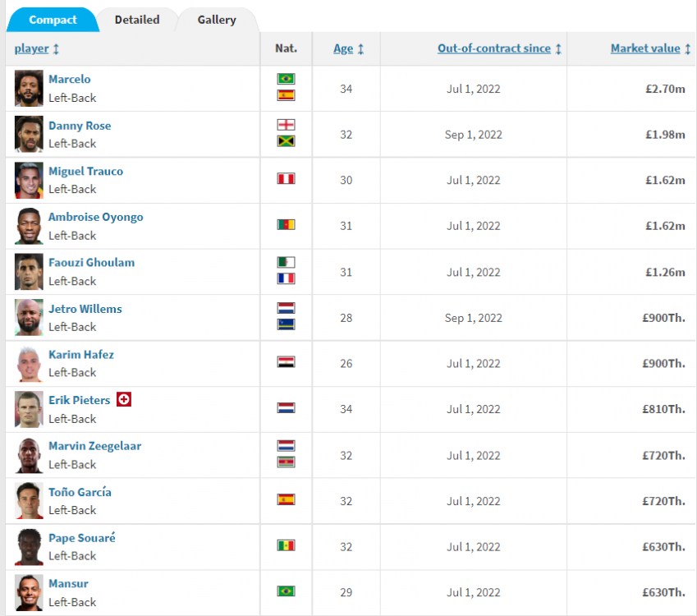Click Senegal flag for Pape Souaré
This screenshot has height=616, width=697.
coord(286,545)
